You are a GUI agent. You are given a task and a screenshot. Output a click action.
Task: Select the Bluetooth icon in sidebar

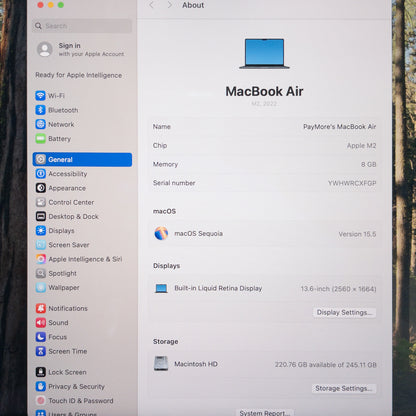tap(40, 110)
